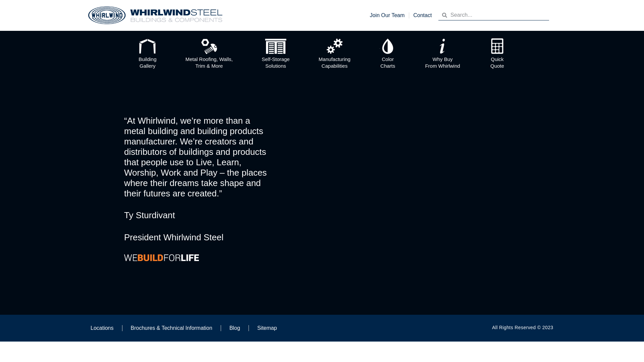Click the "At Whirlwind" quote paragraph
This screenshot has height=362, width=644.
[196, 157]
